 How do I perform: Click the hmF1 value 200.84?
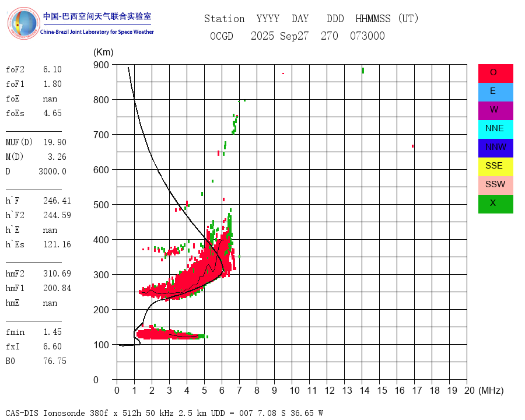(x=57, y=288)
